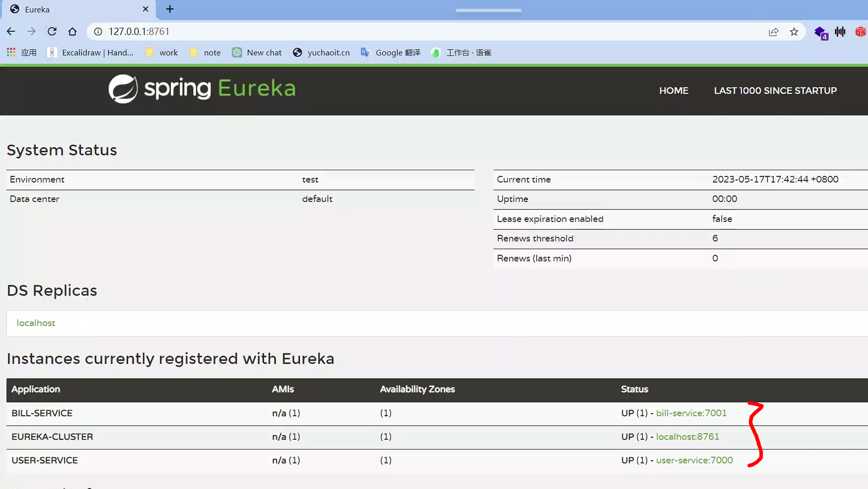Open the bill-service:7001 instance link

tap(691, 413)
